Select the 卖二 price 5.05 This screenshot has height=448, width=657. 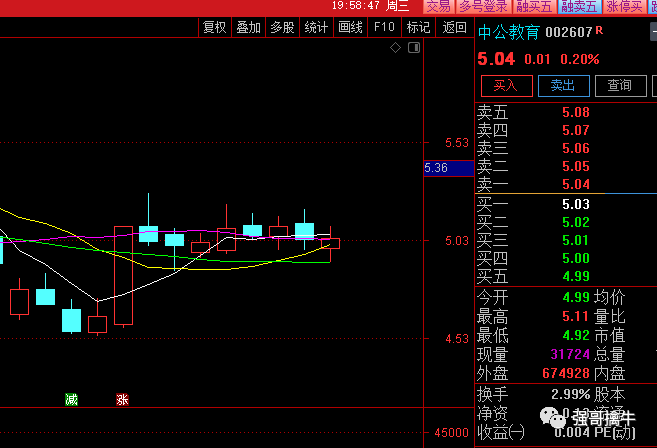click(x=576, y=166)
